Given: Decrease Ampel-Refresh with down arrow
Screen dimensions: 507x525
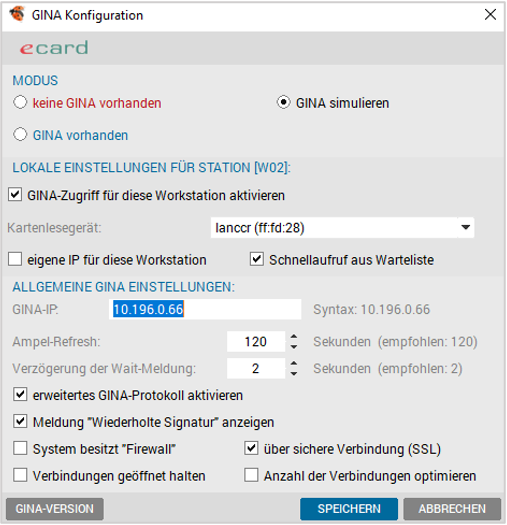Looking at the screenshot, I should [x=294, y=347].
